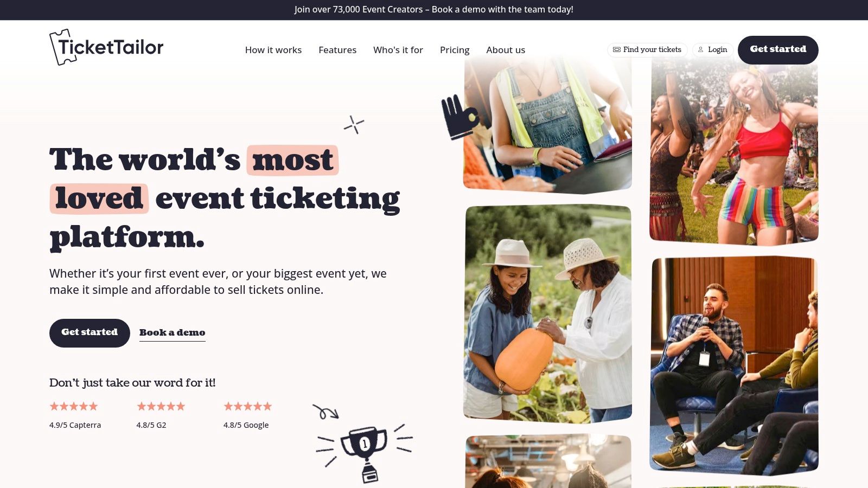
Task: Click the ticket icon beside Find your tickets
Action: (616, 49)
